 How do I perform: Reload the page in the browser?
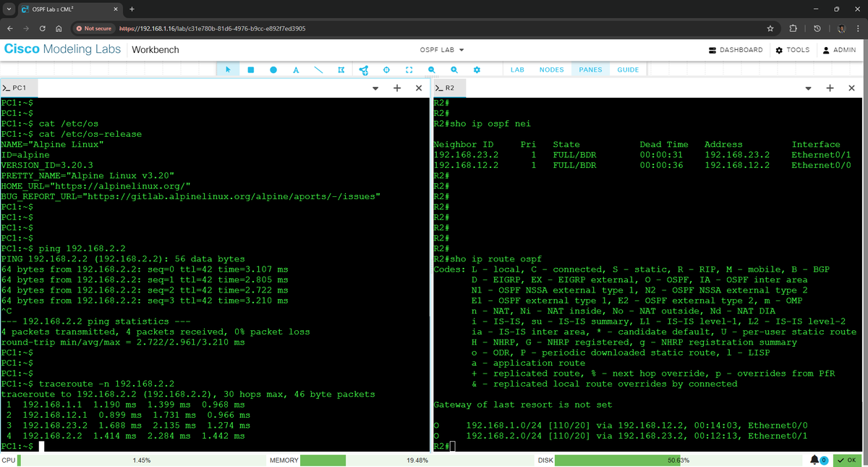(43, 28)
